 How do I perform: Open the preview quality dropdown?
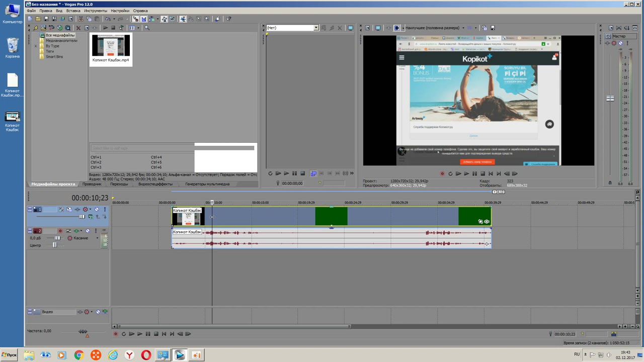(463, 28)
